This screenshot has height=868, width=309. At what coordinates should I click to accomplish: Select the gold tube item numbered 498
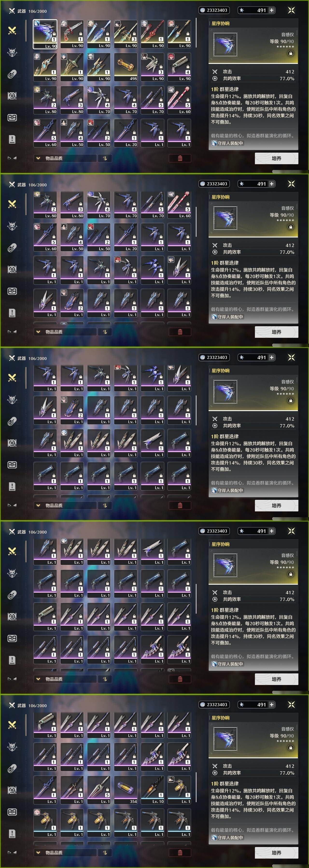click(x=125, y=67)
